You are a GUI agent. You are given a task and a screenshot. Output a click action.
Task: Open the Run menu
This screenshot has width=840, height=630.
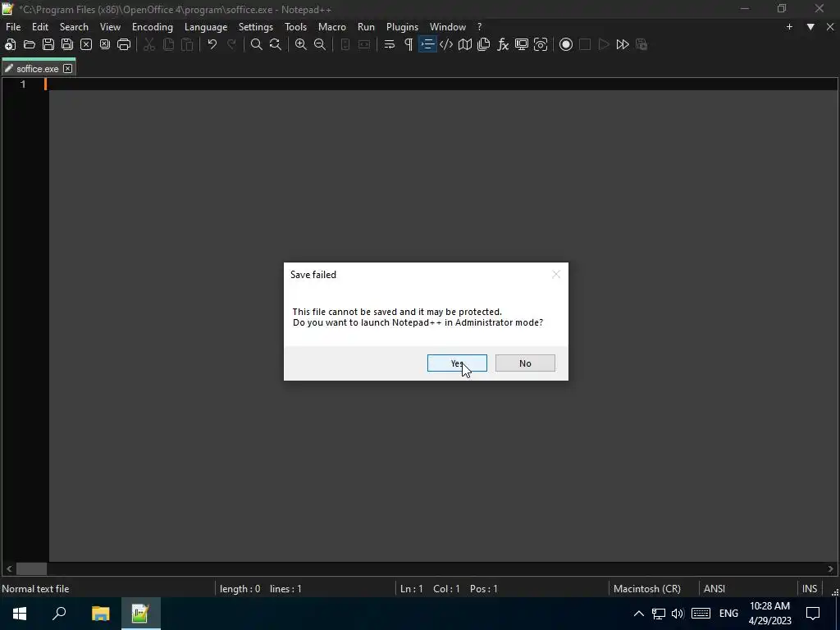(367, 27)
